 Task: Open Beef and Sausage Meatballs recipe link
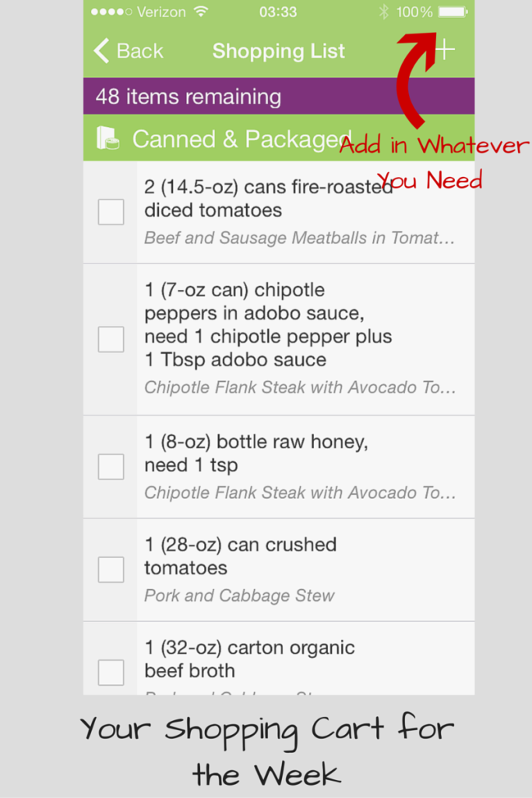(299, 238)
